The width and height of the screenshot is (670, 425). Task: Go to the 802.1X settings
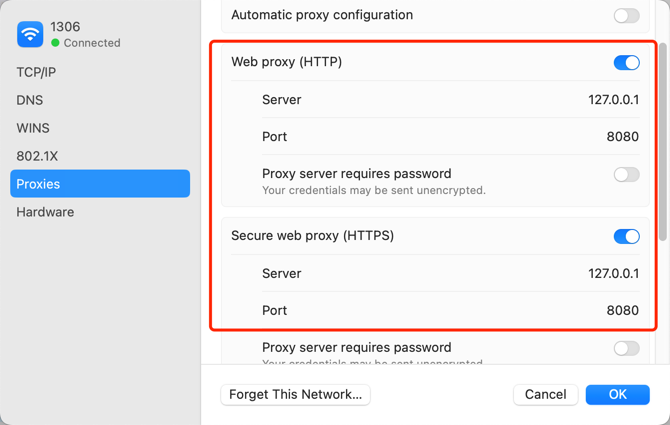[37, 156]
